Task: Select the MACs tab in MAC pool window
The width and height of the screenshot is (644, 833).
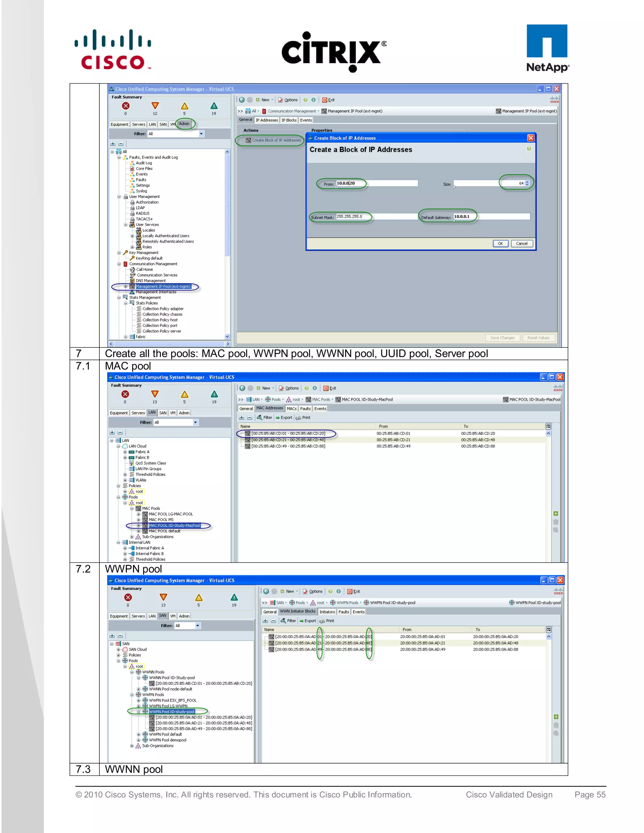Action: [x=291, y=409]
